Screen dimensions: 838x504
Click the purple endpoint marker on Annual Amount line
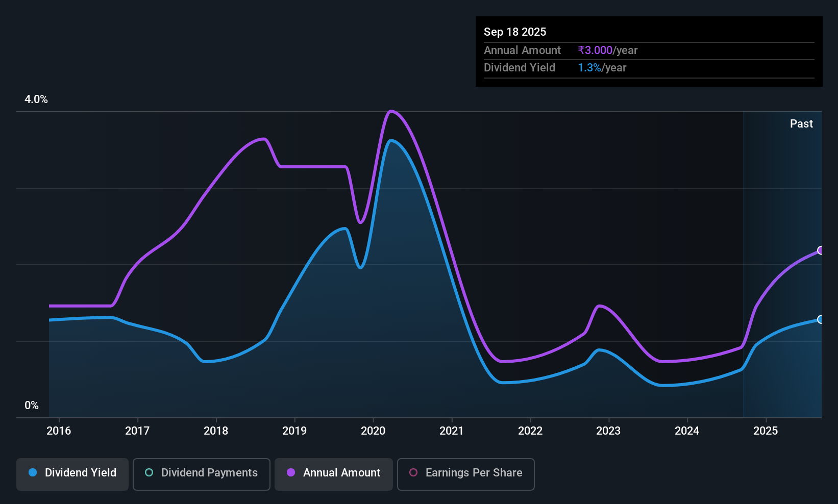click(x=820, y=250)
